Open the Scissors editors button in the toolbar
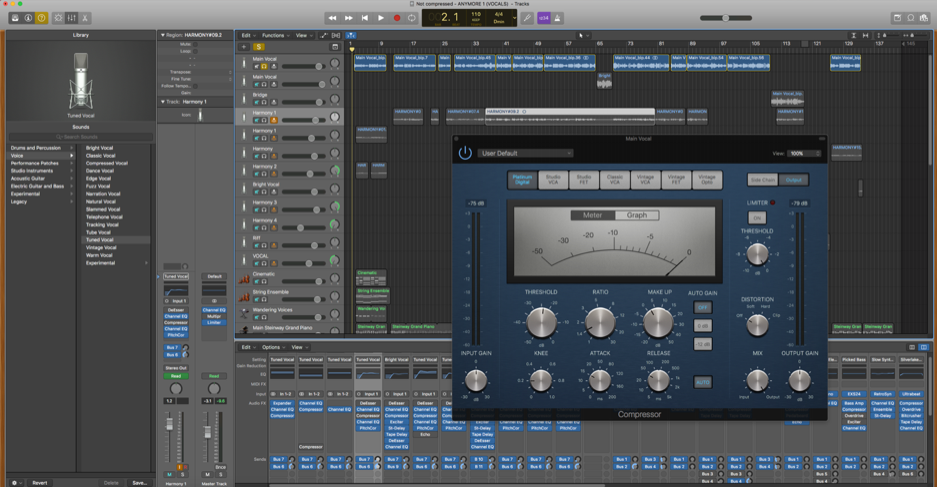937x487 pixels. pos(85,18)
